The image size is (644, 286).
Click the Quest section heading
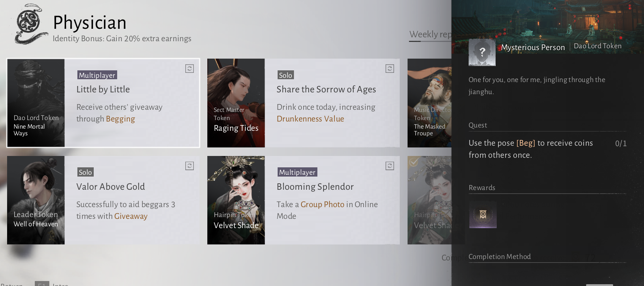pos(478,125)
